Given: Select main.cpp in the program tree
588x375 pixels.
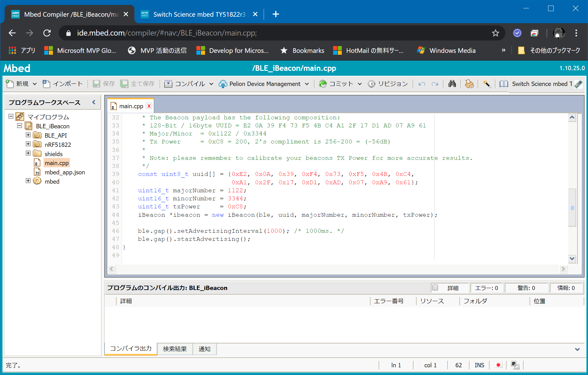Looking at the screenshot, I should 57,163.
